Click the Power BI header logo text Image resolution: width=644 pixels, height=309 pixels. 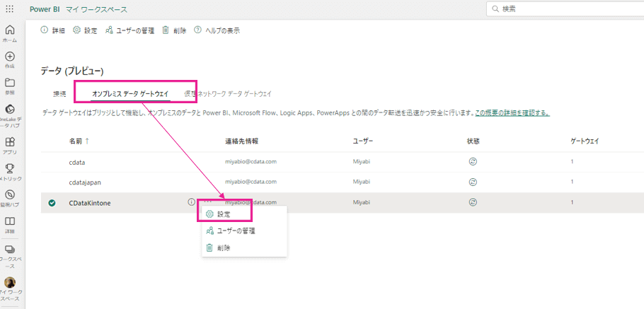pyautogui.click(x=45, y=9)
